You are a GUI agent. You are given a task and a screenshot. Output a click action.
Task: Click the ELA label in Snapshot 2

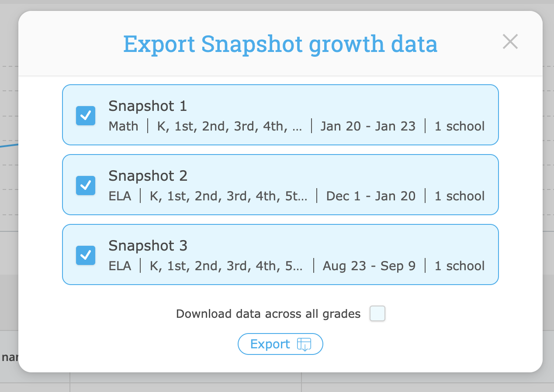coord(120,196)
